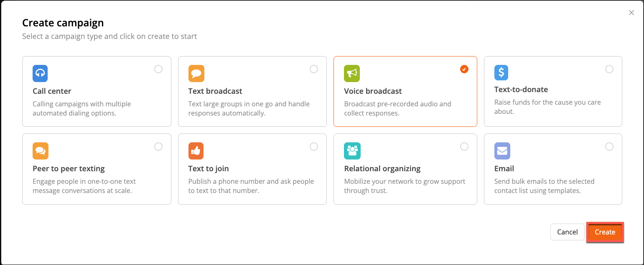The width and height of the screenshot is (644, 265).
Task: Pick the Peer to peer texting radio button
Action: [158, 147]
